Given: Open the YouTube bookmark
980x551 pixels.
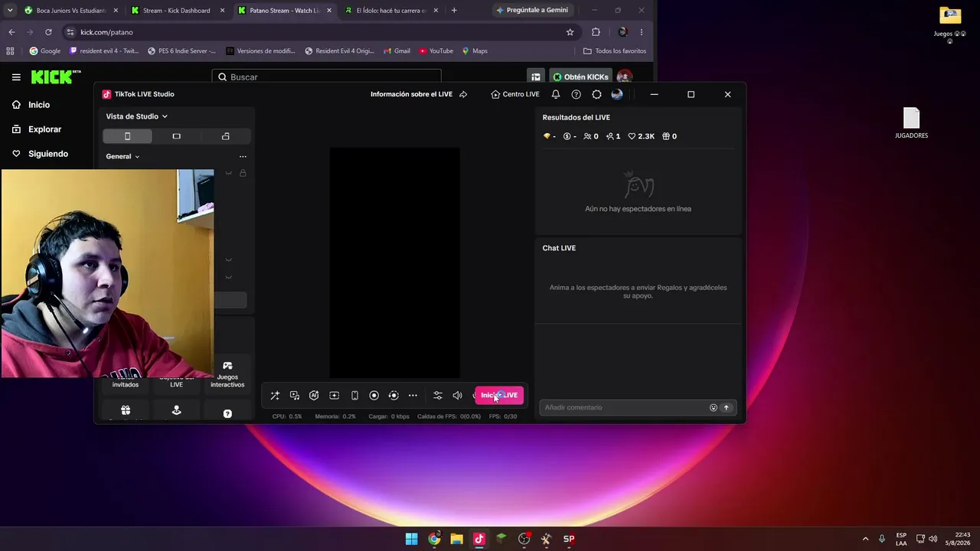Looking at the screenshot, I should pyautogui.click(x=436, y=51).
